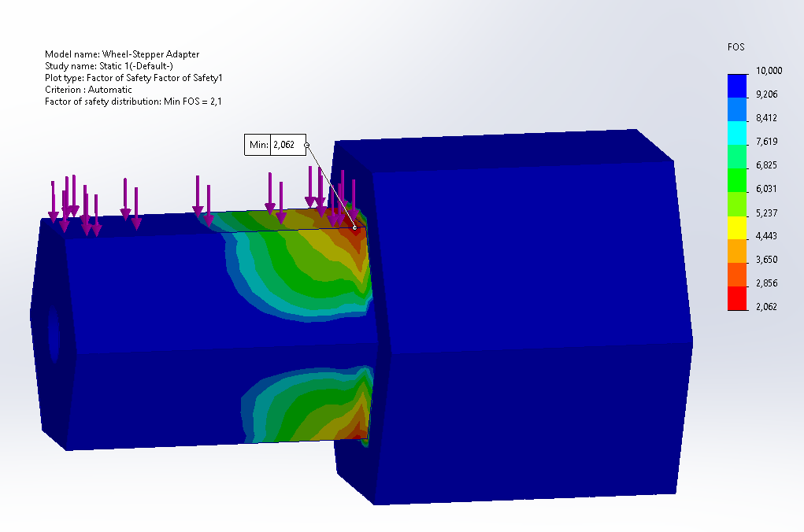
Task: Click the 2,062 value in the color legend
Action: click(x=766, y=306)
